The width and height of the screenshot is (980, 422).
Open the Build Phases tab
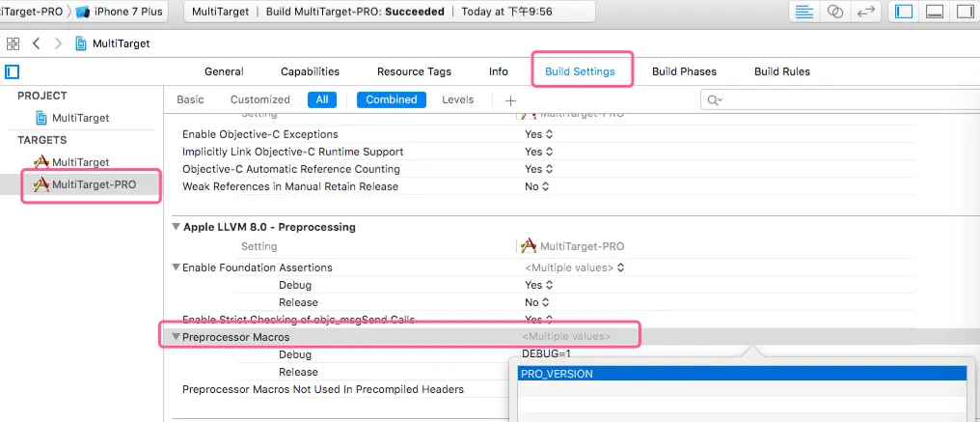point(685,71)
